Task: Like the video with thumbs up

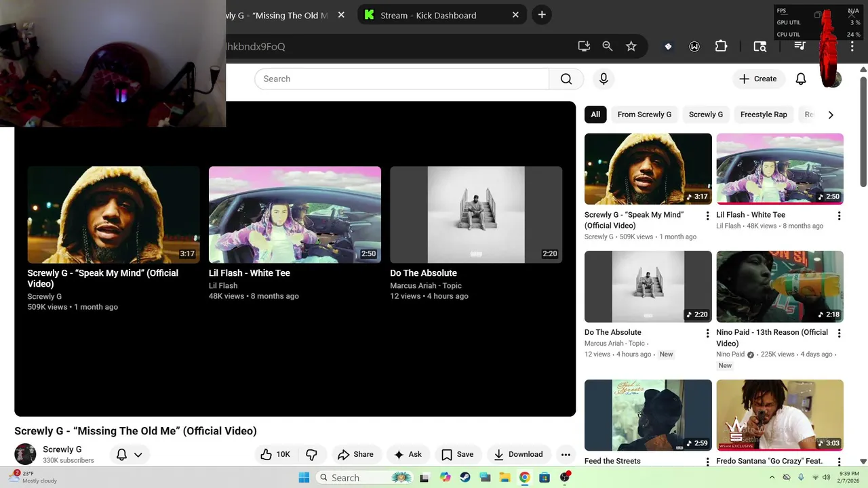Action: pos(274,454)
